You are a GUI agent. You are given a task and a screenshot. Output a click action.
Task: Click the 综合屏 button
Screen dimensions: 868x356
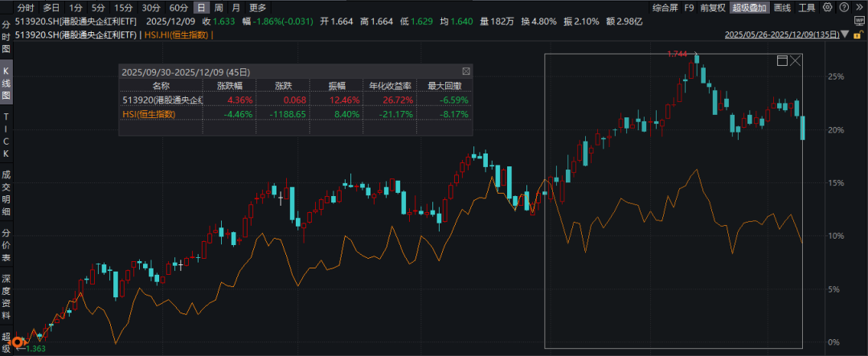[663, 8]
